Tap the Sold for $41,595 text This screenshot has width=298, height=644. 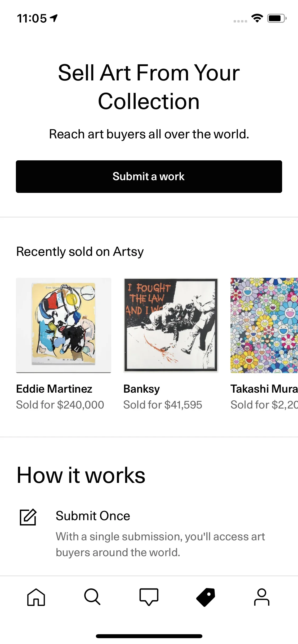[163, 405]
